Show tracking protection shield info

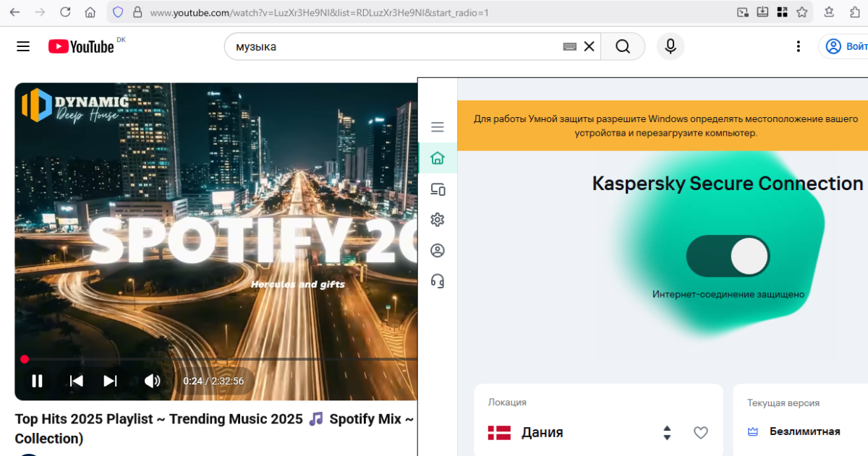click(119, 12)
